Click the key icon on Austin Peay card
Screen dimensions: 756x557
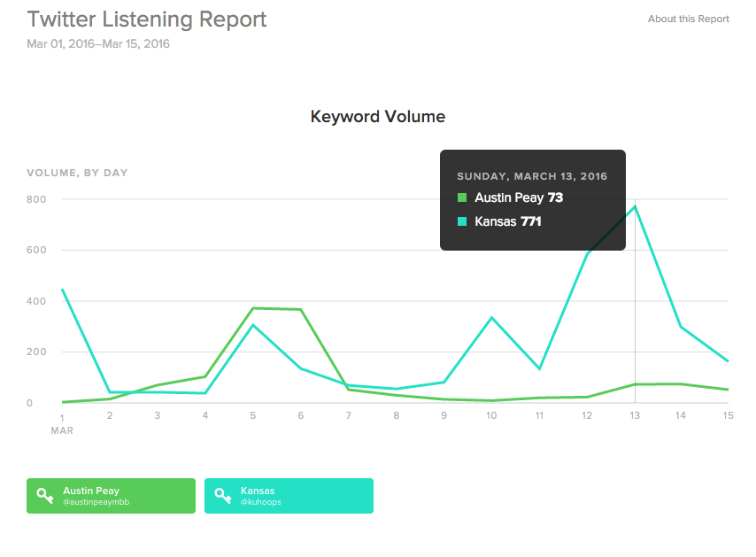point(45,496)
